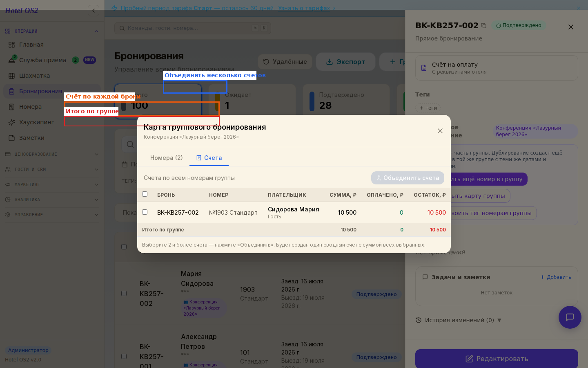Expand История изменений disclosure triangle
This screenshot has width=588, height=368.
pos(499,320)
